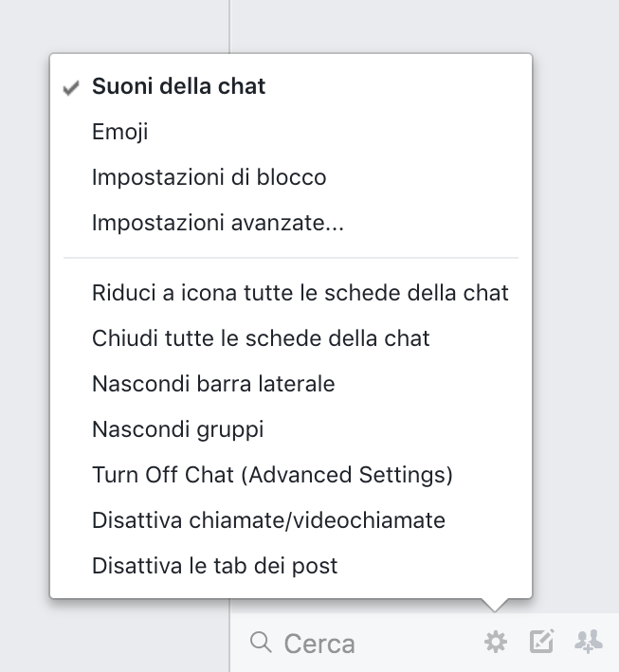Click the gear options icon
619x672 pixels.
(495, 643)
